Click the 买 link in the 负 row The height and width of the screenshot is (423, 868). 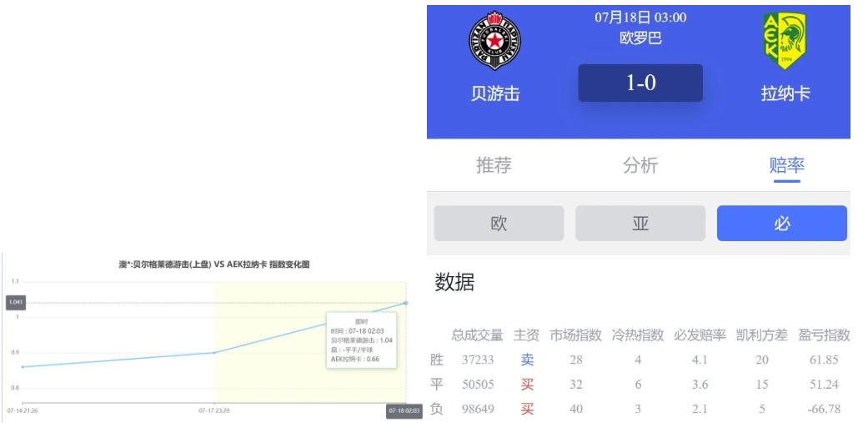click(x=527, y=409)
